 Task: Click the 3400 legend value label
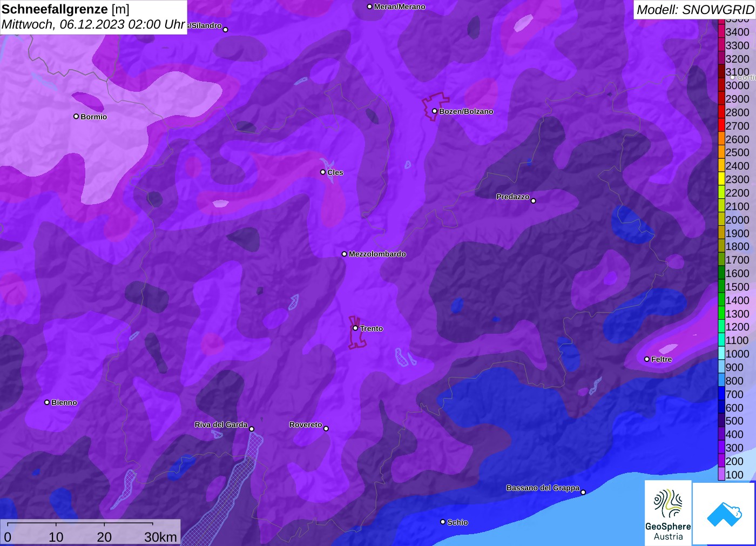[x=738, y=32]
